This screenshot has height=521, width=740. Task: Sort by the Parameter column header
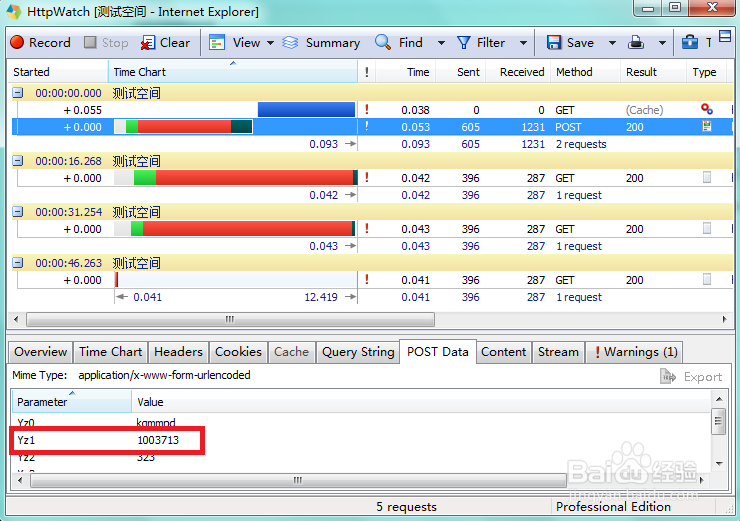[x=71, y=402]
